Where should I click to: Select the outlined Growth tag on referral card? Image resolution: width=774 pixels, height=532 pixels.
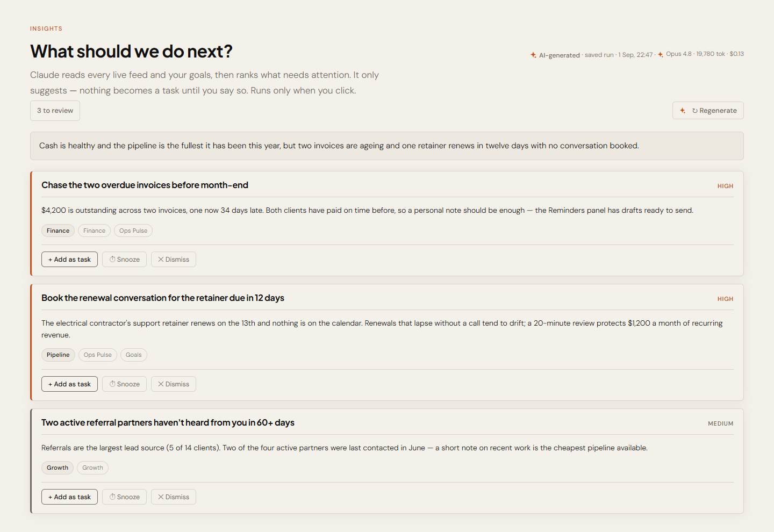92,468
